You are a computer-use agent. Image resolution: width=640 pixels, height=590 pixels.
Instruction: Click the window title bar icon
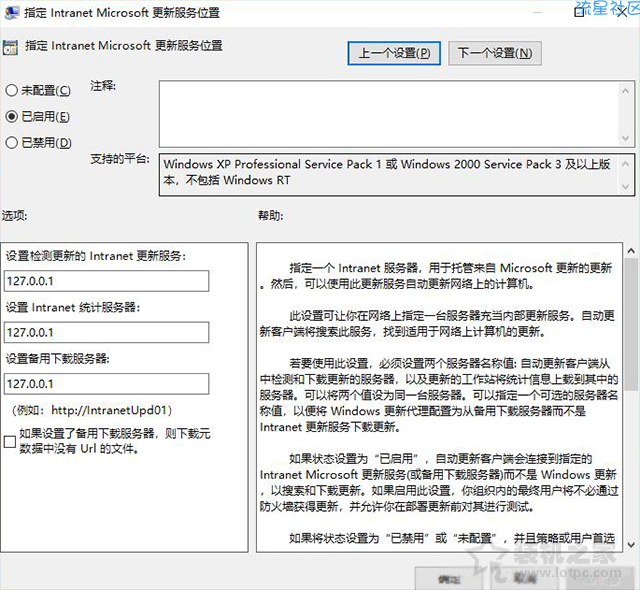[11, 12]
